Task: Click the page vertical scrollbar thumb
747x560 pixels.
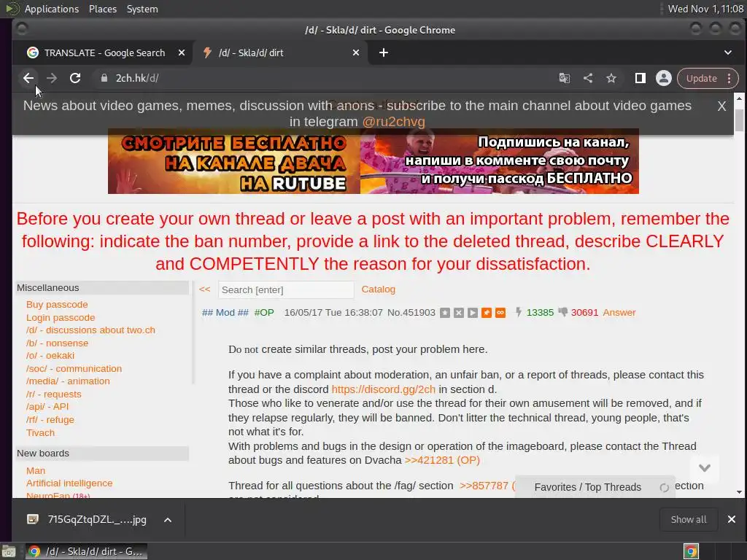Action: 739,120
